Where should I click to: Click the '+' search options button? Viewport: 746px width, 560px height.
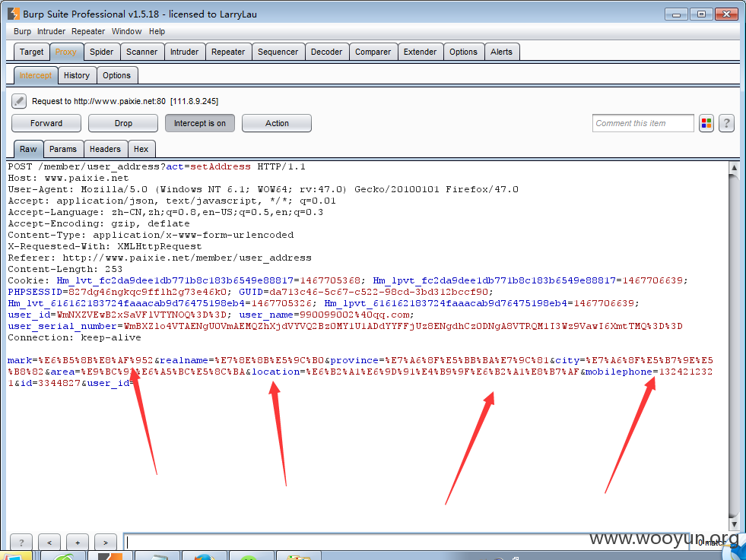point(78,542)
